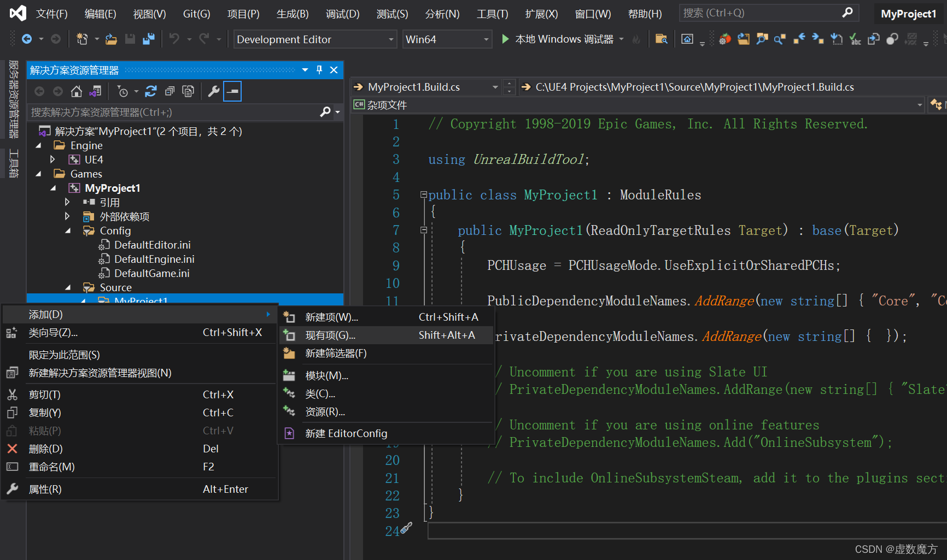This screenshot has height=560, width=947.
Task: Switch views icon in Solution Explorer
Action: [95, 91]
